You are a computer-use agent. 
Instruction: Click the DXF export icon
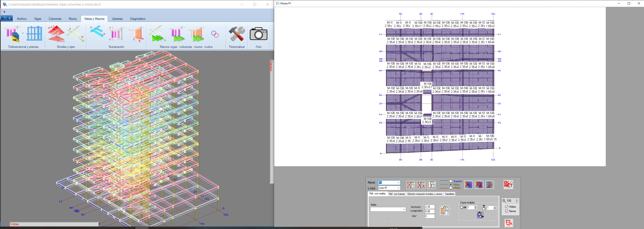pos(13,35)
